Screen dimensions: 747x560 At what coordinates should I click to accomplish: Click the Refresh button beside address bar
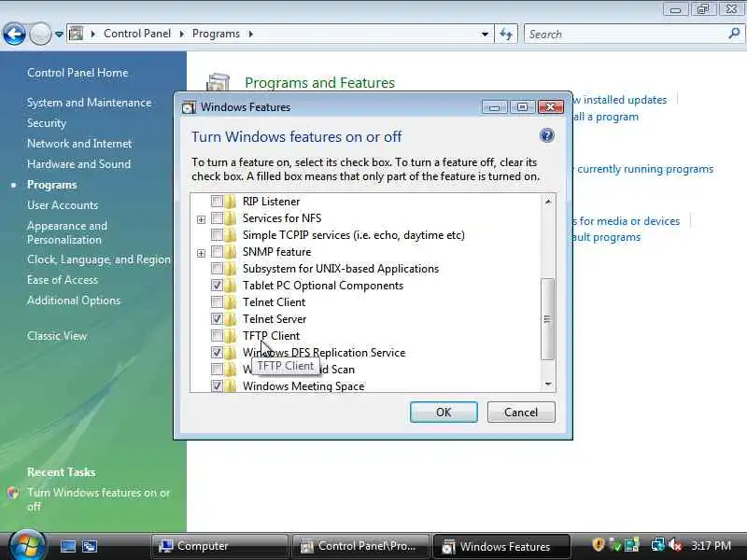(x=506, y=35)
